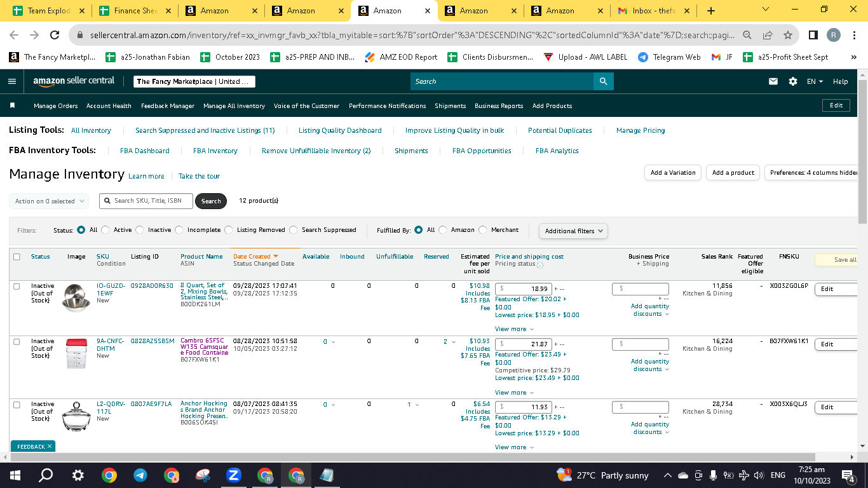Expand Unfulfillable 1 dropdown for Anchor Hocking row
Image resolution: width=868 pixels, height=488 pixels.
[413, 405]
